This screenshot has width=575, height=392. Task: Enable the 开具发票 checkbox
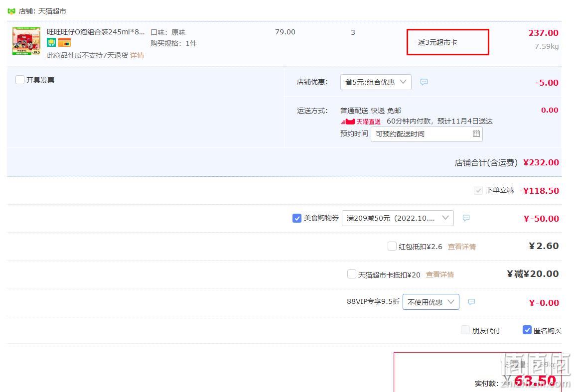click(x=20, y=80)
